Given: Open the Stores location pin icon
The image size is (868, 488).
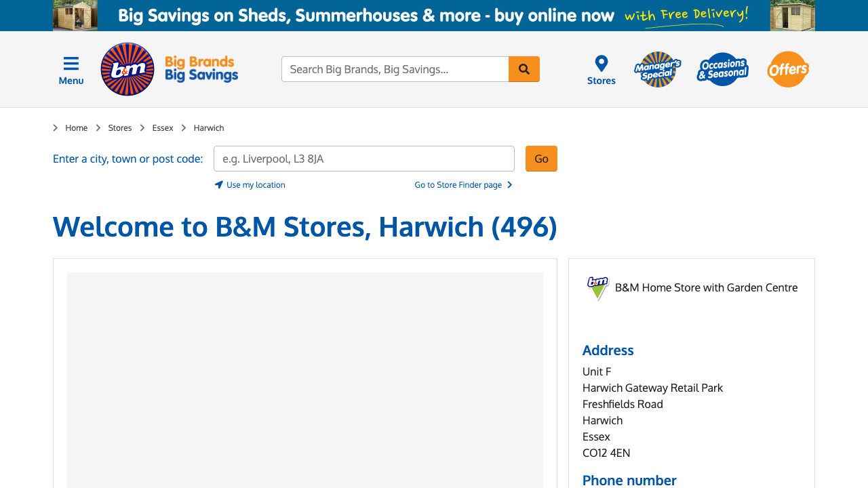Looking at the screenshot, I should pyautogui.click(x=601, y=64).
